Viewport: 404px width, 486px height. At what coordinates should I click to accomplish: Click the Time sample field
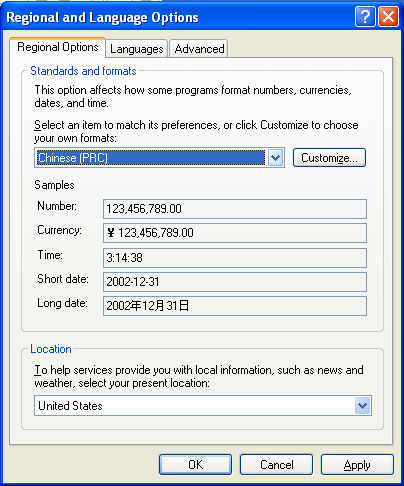click(235, 258)
